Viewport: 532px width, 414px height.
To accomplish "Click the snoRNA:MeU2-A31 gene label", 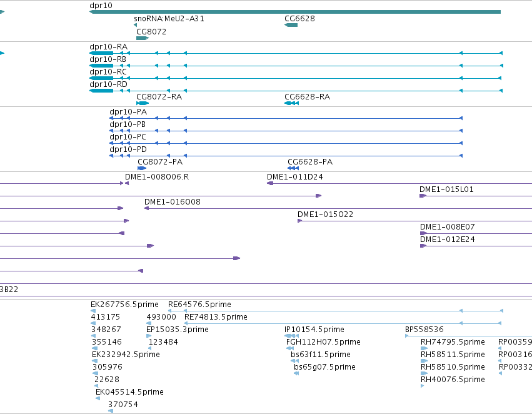I will [x=169, y=19].
